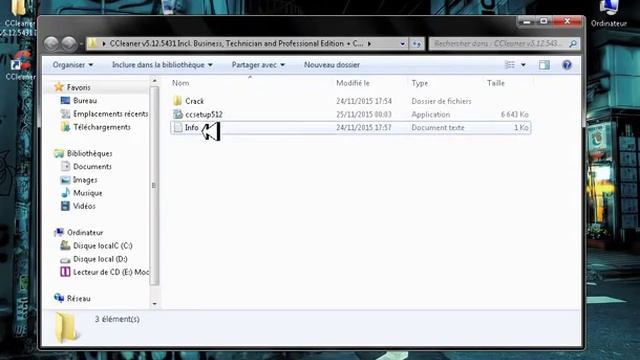The width and height of the screenshot is (640, 360).
Task: Refresh the folder using address bar refresh icon
Action: [x=417, y=44]
